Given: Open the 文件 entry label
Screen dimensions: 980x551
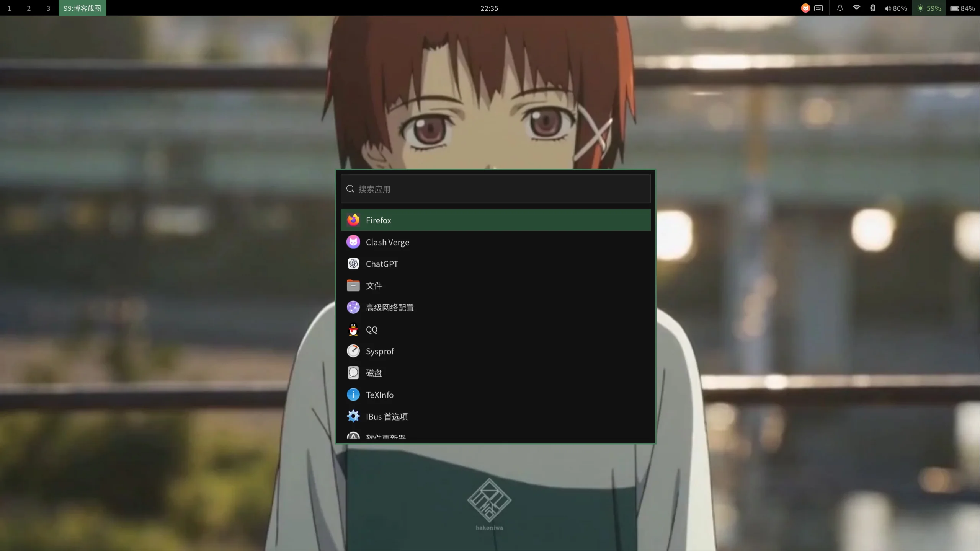Looking at the screenshot, I should (374, 286).
